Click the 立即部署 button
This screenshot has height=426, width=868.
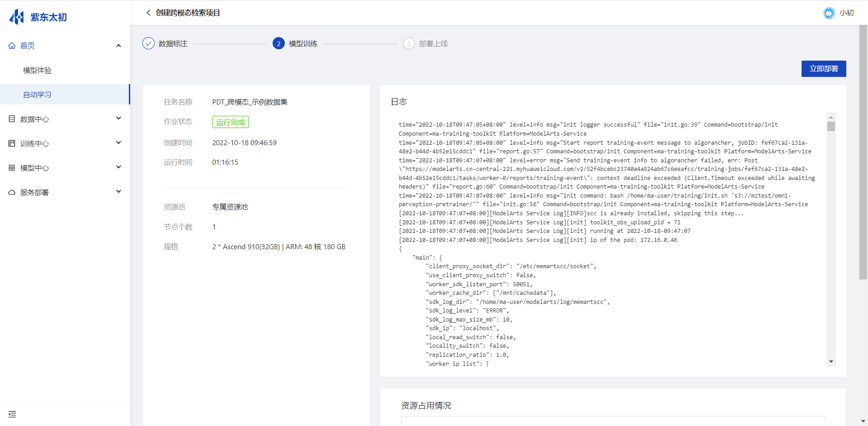(x=824, y=69)
